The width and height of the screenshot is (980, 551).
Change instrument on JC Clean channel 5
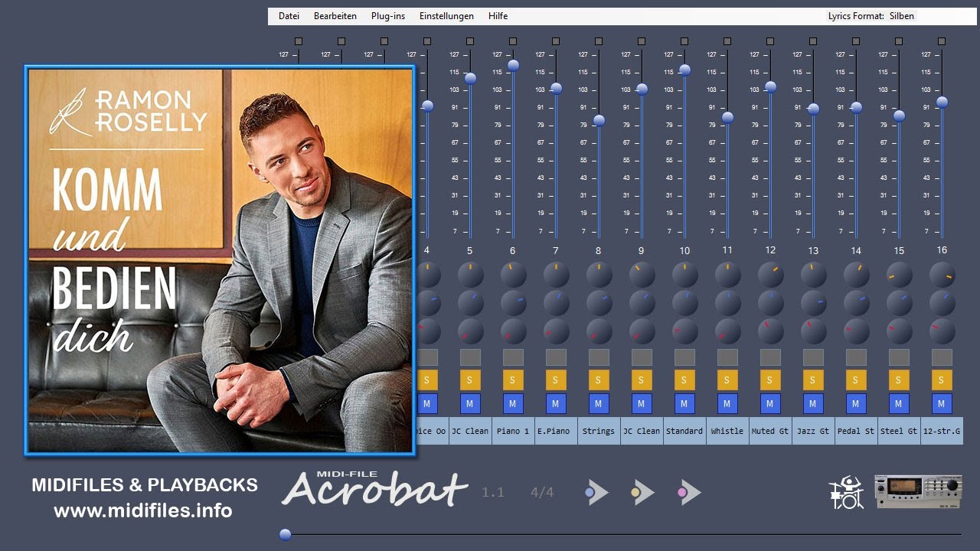click(x=470, y=431)
